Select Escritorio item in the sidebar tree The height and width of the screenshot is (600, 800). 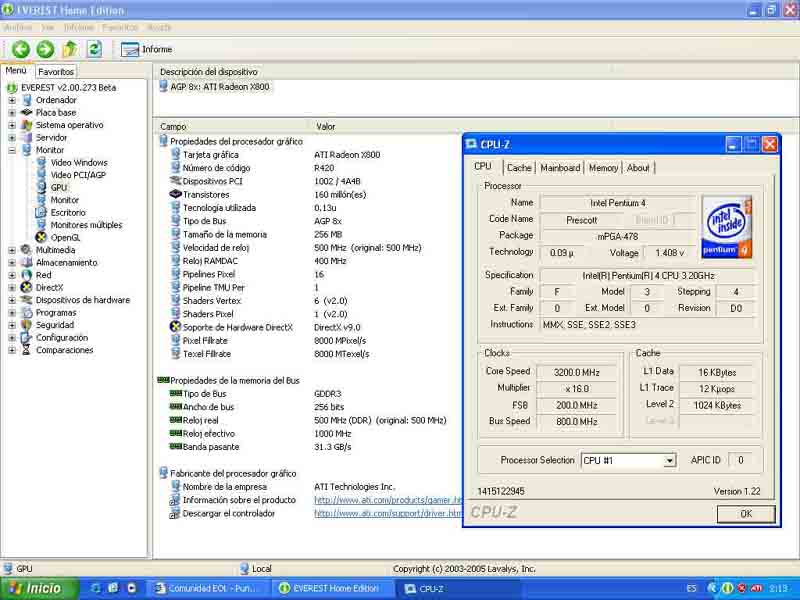(x=68, y=212)
